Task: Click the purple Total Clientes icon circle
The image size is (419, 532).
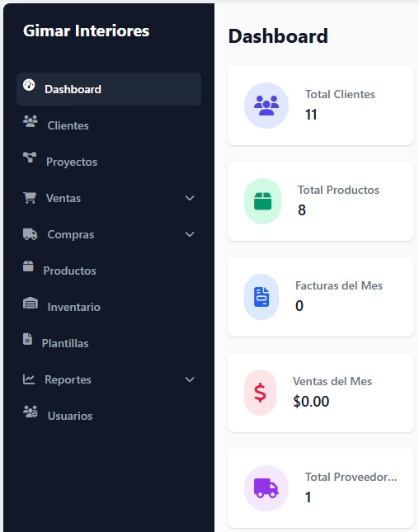Action: tap(266, 106)
